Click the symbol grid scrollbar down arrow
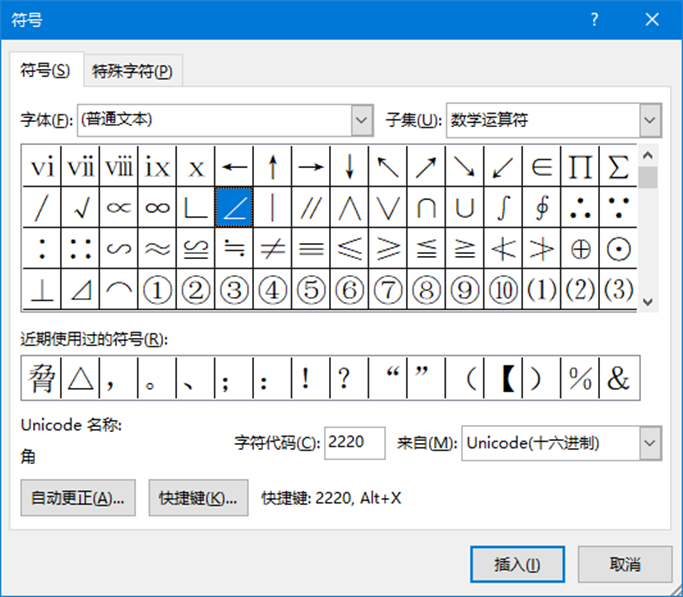Screen dimensions: 683x597 click(x=649, y=301)
